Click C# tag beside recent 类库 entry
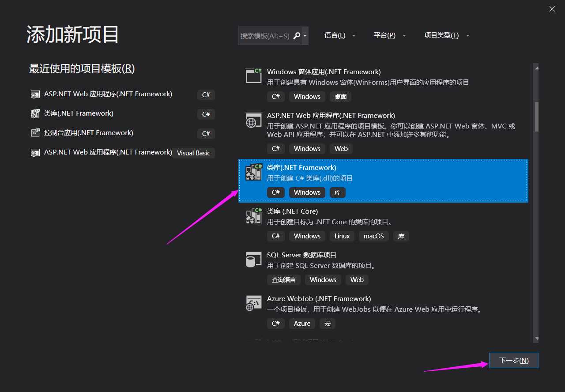Viewport: 565px width, 392px height. pyautogui.click(x=206, y=114)
